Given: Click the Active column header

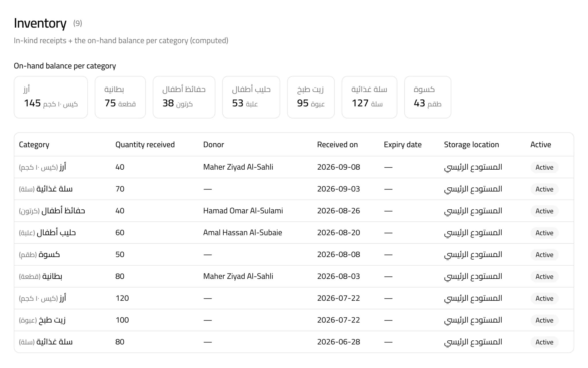Looking at the screenshot, I should pyautogui.click(x=541, y=145).
